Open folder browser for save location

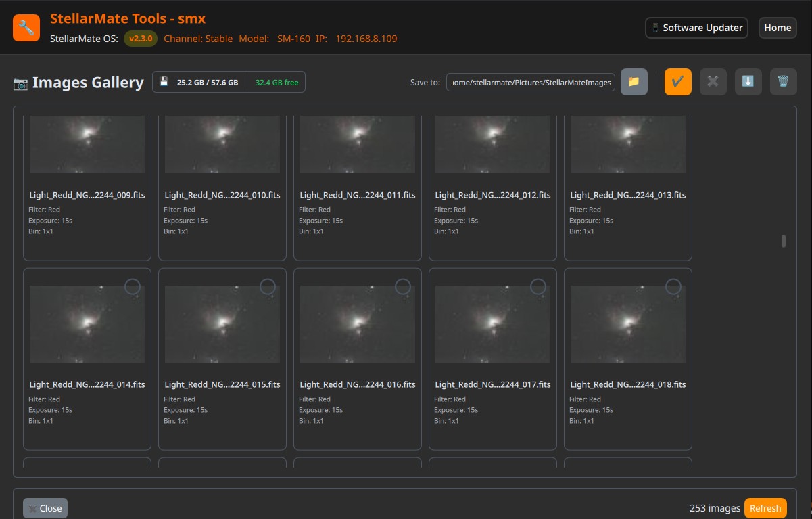coord(634,82)
